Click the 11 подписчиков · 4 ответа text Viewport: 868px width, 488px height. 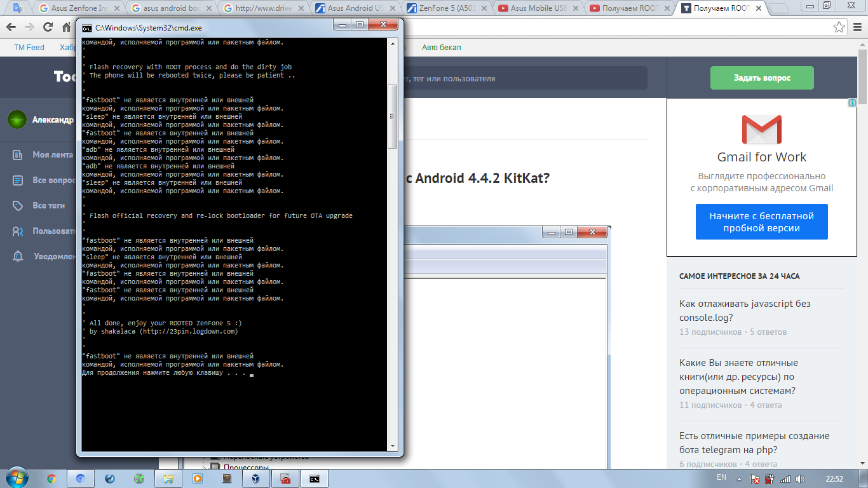(x=730, y=405)
